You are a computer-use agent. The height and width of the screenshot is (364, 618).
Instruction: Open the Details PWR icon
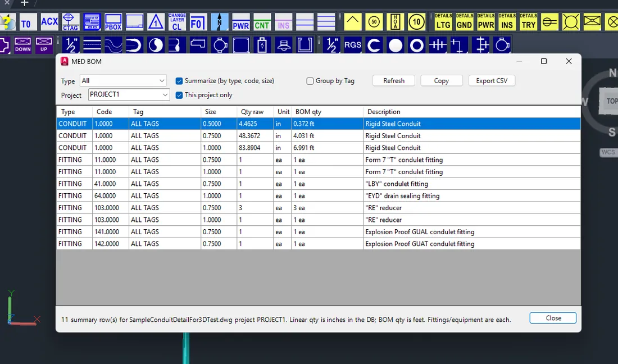pyautogui.click(x=486, y=22)
